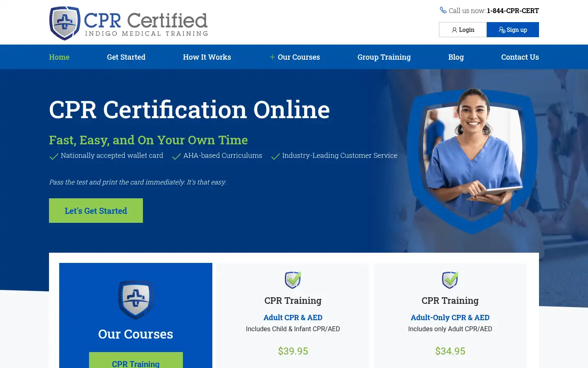Open the Adult CPR & AED course link
The width and height of the screenshot is (588, 368).
pos(293,318)
